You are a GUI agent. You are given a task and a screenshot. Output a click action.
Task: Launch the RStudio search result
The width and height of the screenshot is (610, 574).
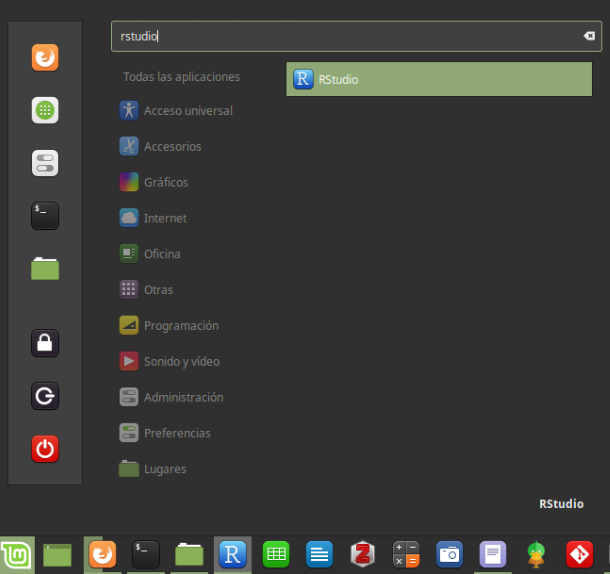(439, 79)
